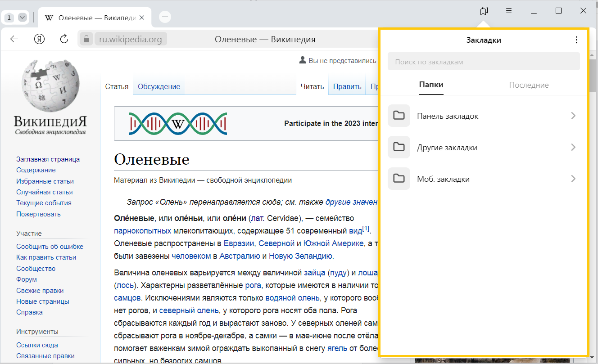Expand the Другие закладки folder chevron
Viewport: 598px width, 364px height.
(573, 147)
